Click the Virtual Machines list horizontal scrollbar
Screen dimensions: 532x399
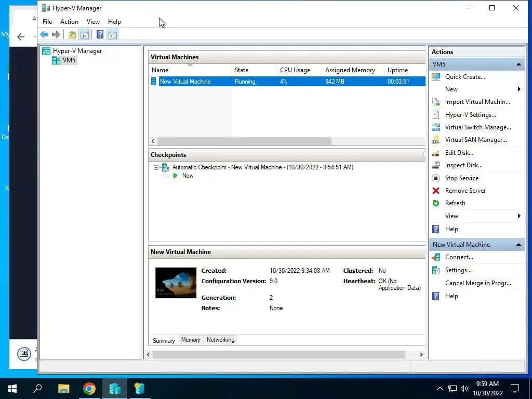[x=244, y=141]
